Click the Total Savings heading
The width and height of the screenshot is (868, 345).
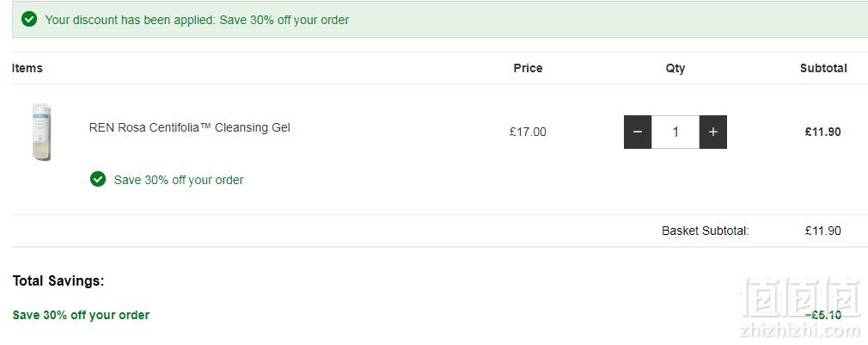(58, 280)
